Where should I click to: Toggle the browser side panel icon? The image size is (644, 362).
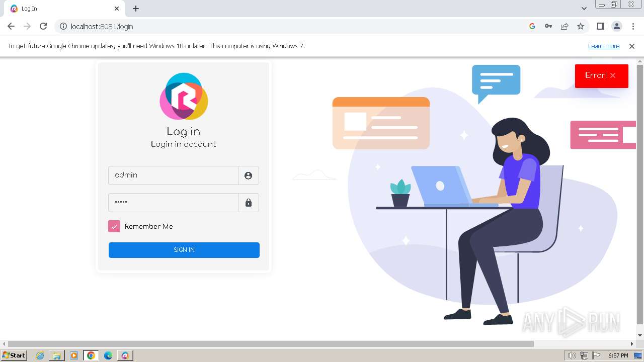[x=600, y=26]
